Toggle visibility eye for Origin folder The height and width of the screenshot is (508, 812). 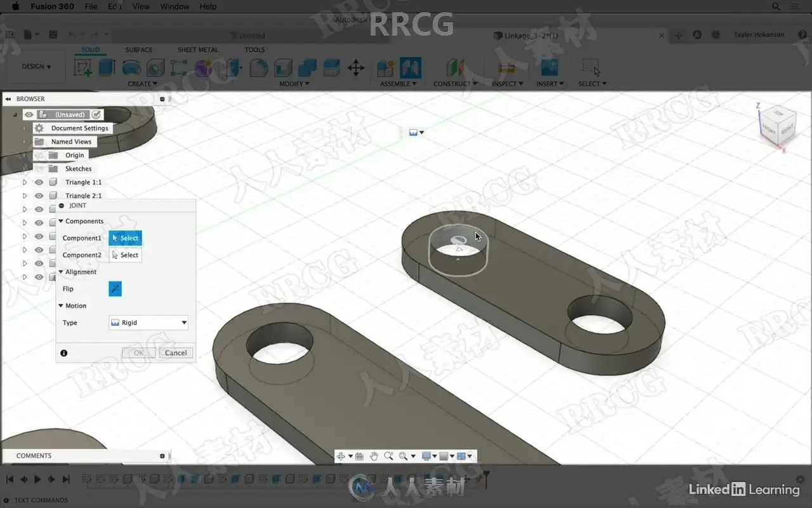pyautogui.click(x=39, y=155)
